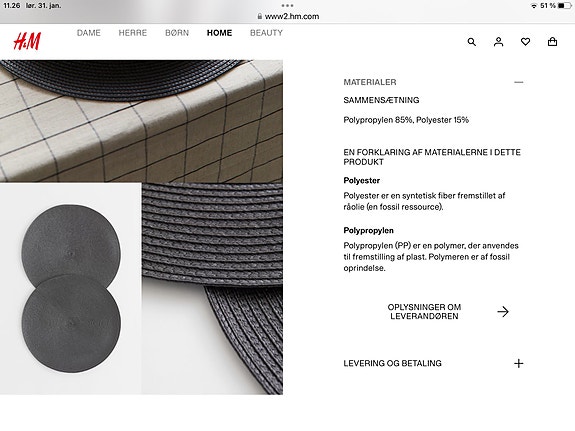
Task: Open the favorites heart icon
Action: (525, 42)
